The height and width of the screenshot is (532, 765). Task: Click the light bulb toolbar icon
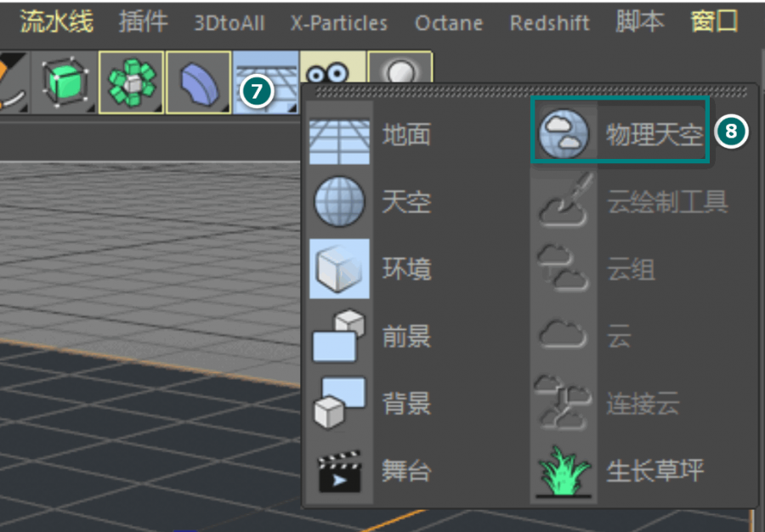tap(400, 68)
